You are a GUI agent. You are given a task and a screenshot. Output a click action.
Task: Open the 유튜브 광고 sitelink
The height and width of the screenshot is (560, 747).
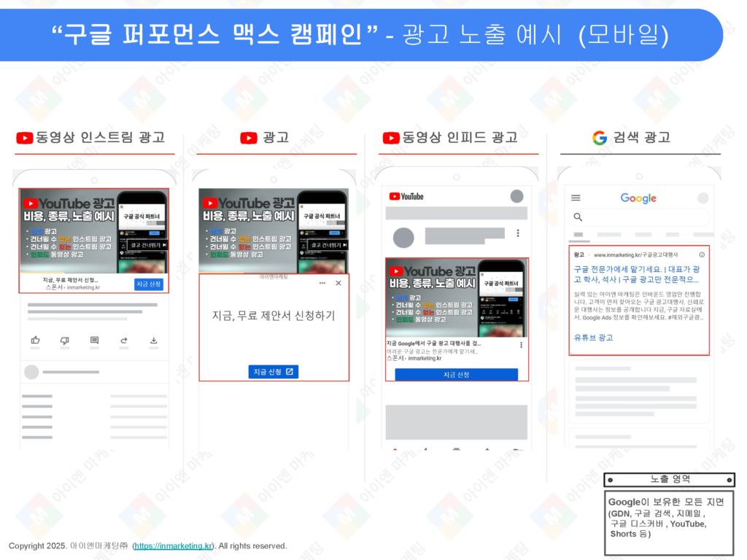coord(593,338)
